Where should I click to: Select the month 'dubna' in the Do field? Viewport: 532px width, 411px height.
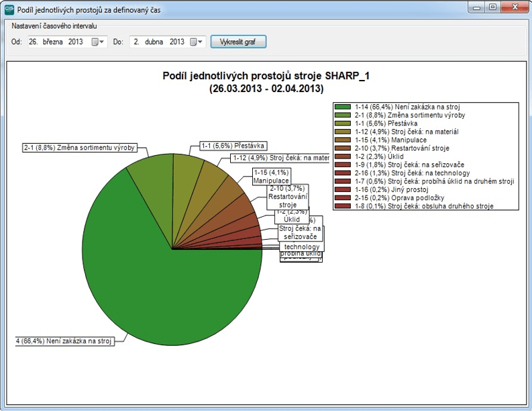[154, 42]
